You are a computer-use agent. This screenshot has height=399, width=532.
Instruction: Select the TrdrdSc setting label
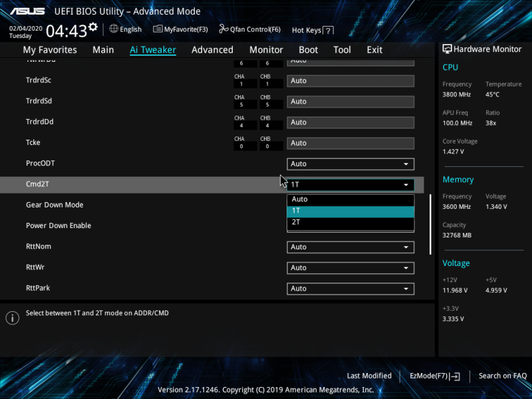point(39,80)
